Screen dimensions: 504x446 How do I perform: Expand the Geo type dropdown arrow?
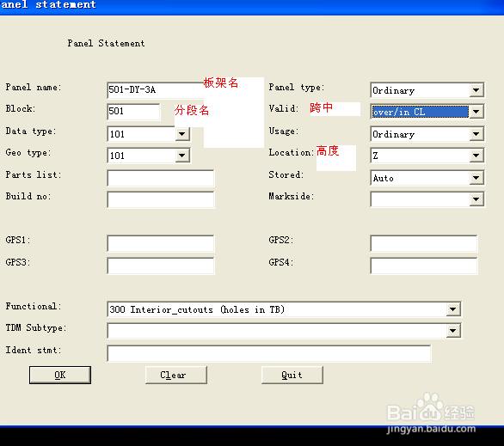tap(182, 156)
